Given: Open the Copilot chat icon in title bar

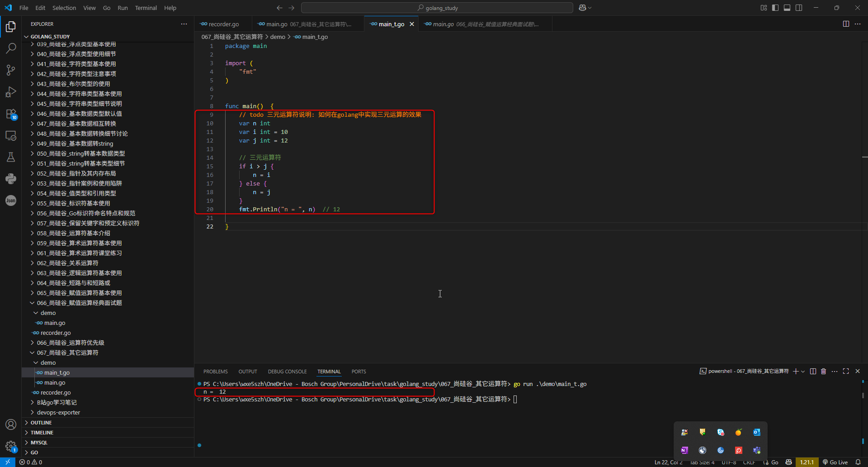Looking at the screenshot, I should coord(583,8).
